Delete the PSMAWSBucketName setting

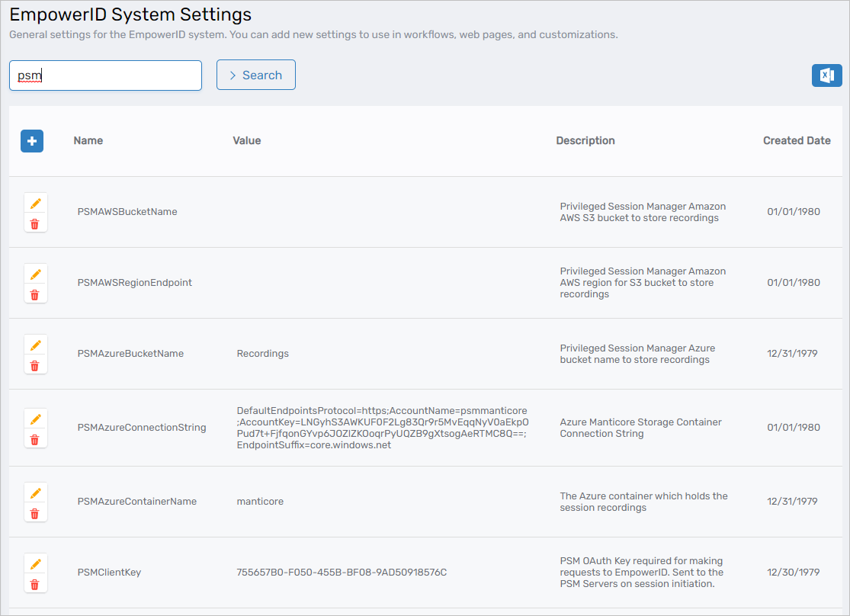coord(35,223)
